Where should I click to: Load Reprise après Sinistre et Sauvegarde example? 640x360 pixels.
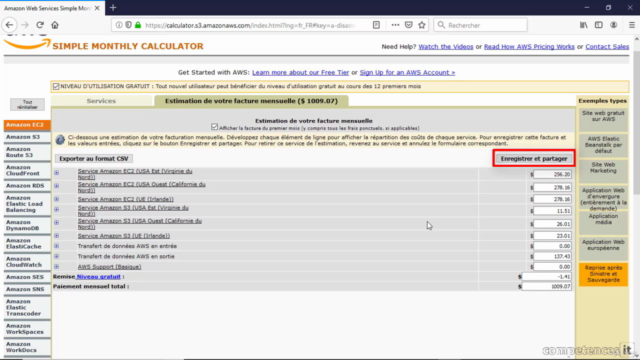pyautogui.click(x=603, y=274)
